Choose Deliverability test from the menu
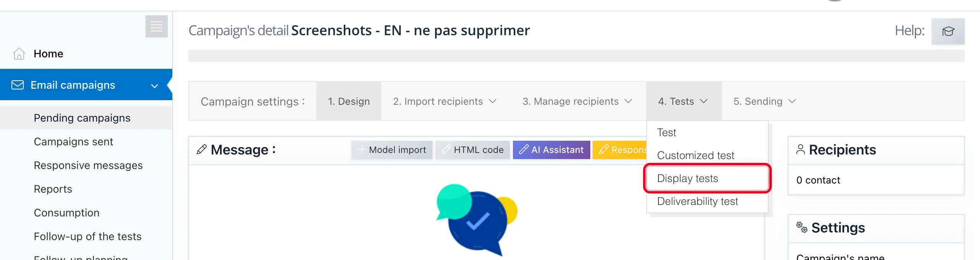980x260 pixels. (x=697, y=201)
